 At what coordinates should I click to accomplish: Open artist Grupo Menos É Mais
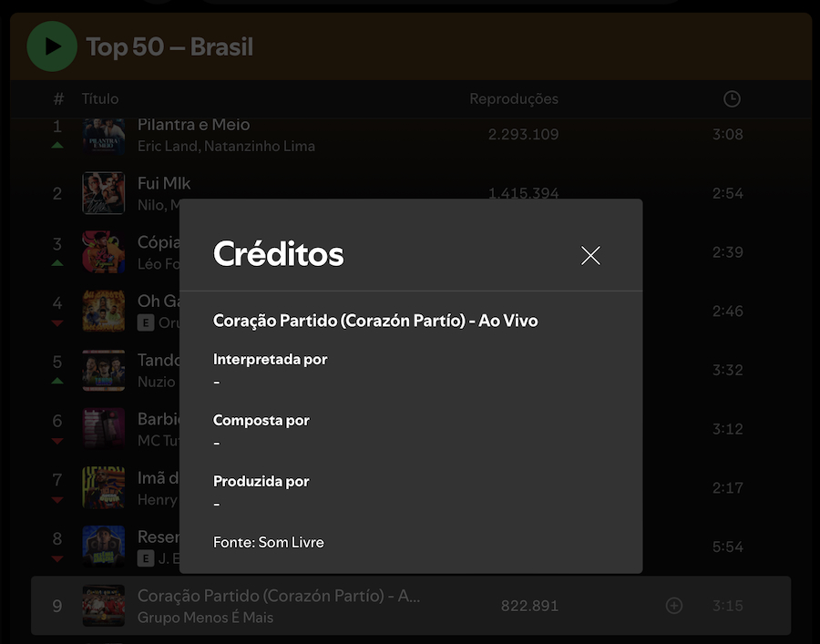point(205,618)
